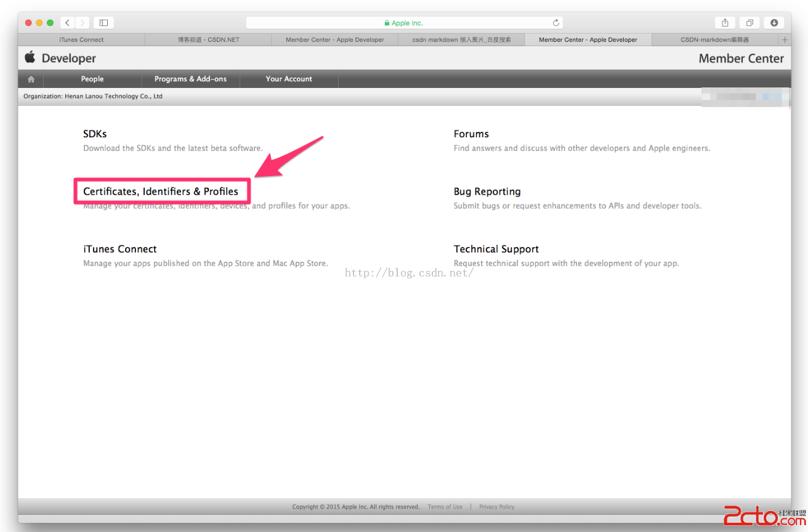Image resolution: width=808 pixels, height=532 pixels.
Task: Open the Bug Reporting link
Action: (x=487, y=191)
